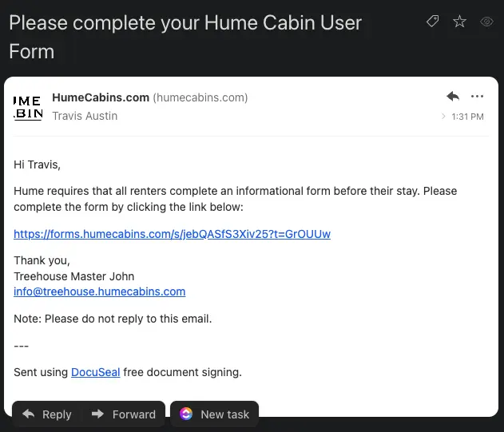Click recipient Travis Austin
This screenshot has width=504, height=432.
click(x=85, y=116)
